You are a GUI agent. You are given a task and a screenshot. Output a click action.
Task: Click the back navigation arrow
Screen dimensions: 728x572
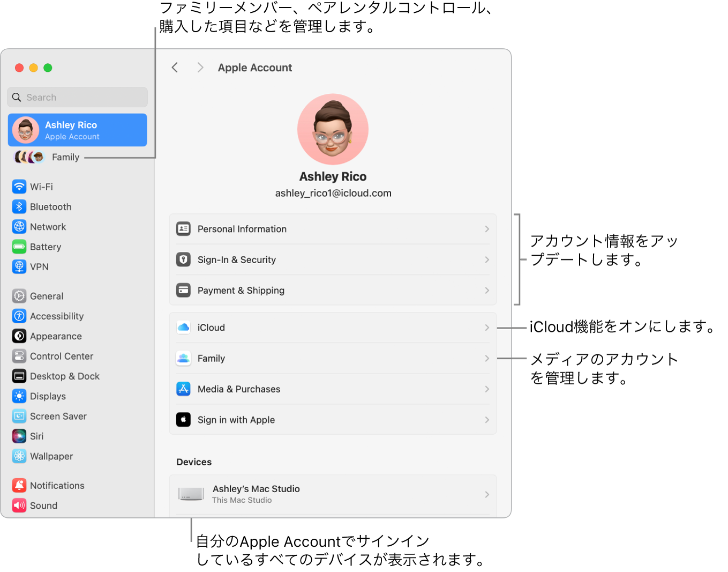pyautogui.click(x=175, y=67)
